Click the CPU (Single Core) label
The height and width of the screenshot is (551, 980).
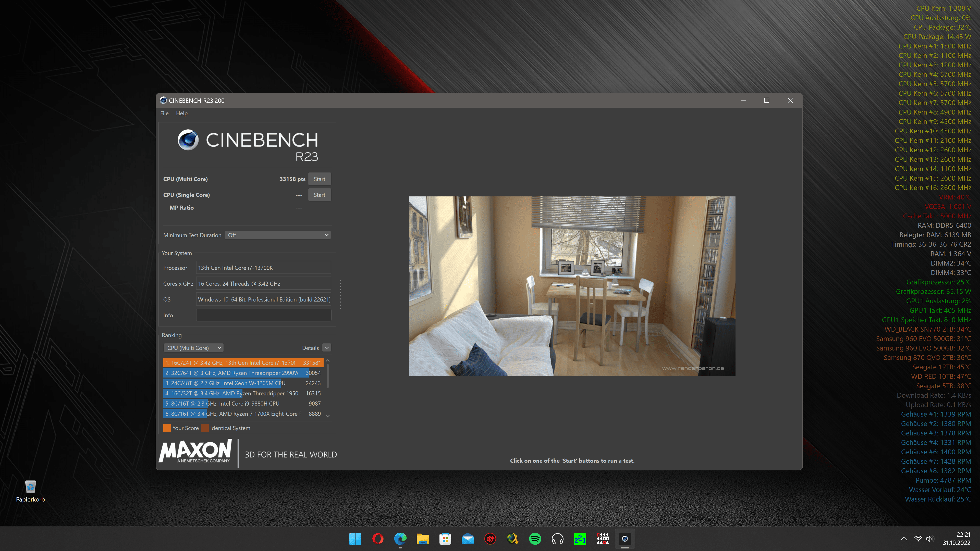click(186, 195)
